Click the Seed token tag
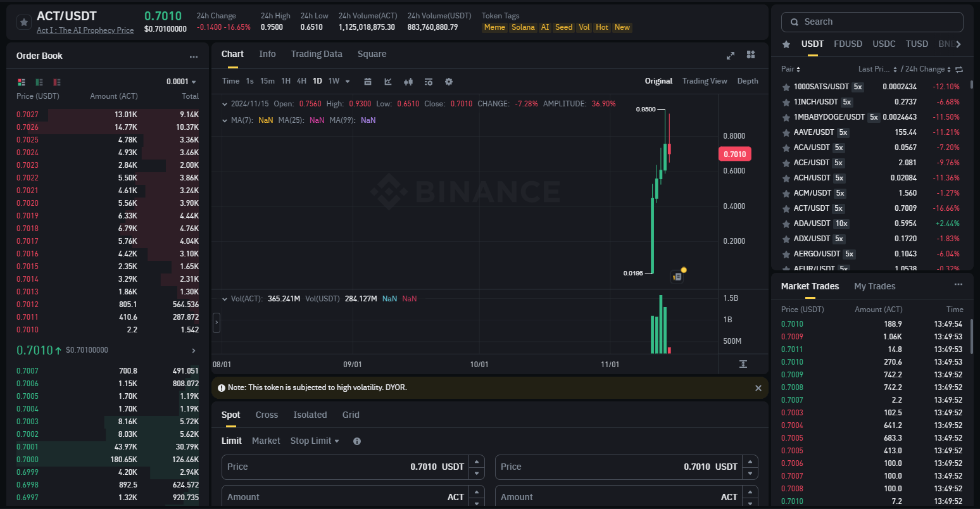 (563, 27)
